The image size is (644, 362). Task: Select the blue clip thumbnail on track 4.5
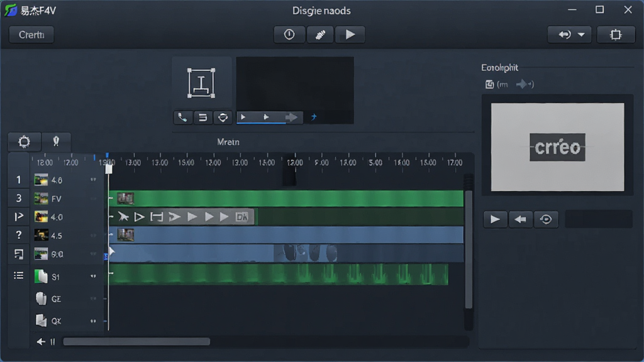point(126,235)
